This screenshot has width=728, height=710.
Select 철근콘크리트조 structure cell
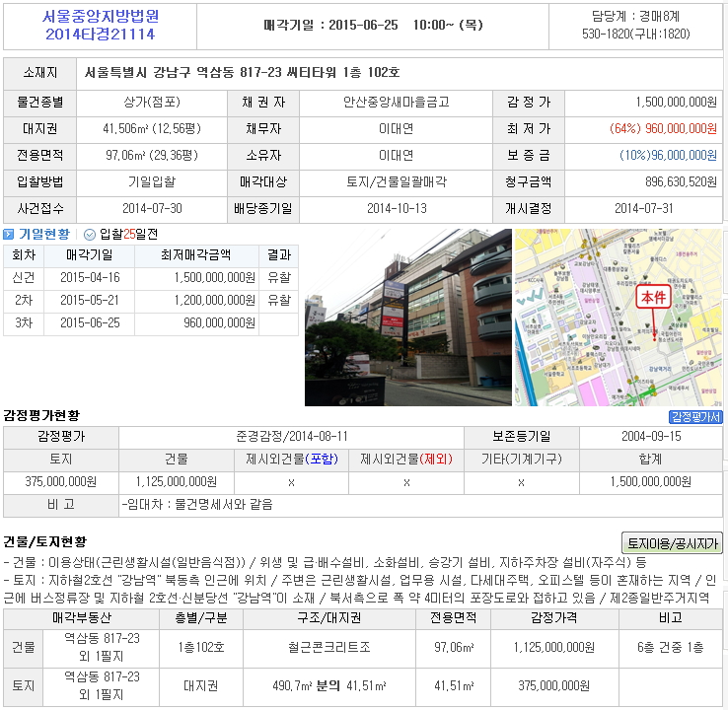tap(329, 648)
